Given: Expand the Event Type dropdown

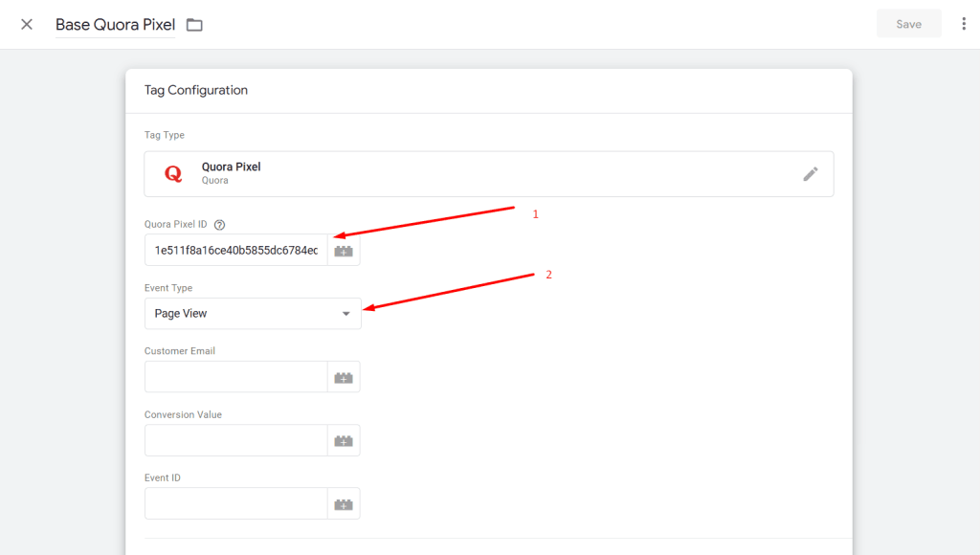Looking at the screenshot, I should pyautogui.click(x=252, y=313).
